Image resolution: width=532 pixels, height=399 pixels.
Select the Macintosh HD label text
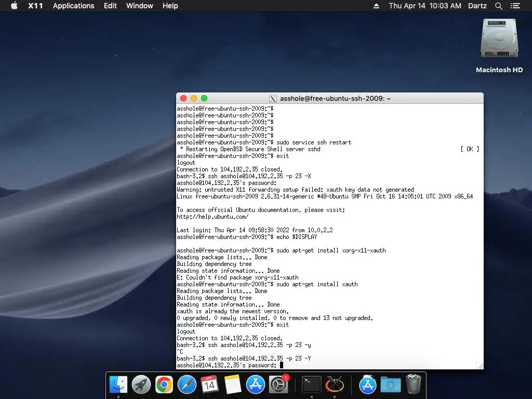tap(499, 70)
